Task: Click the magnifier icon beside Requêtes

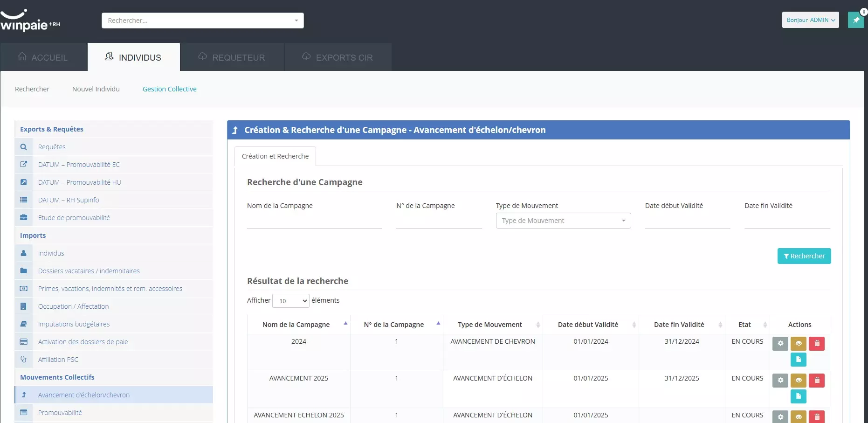Action: click(x=24, y=147)
